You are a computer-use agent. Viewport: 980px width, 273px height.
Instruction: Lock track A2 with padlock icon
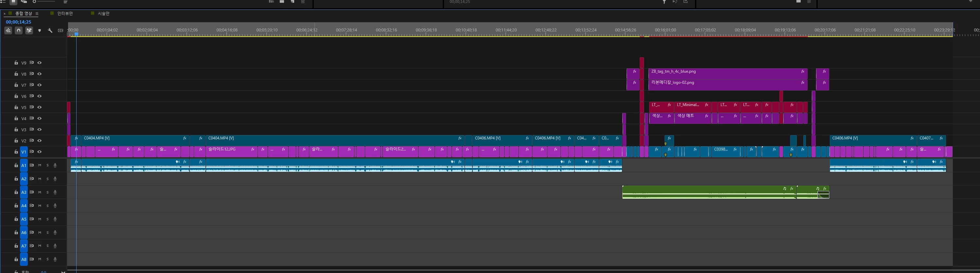(16, 179)
